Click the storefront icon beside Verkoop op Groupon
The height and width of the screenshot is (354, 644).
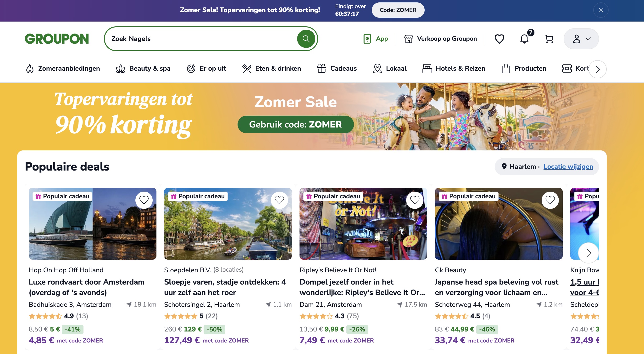[x=409, y=39]
